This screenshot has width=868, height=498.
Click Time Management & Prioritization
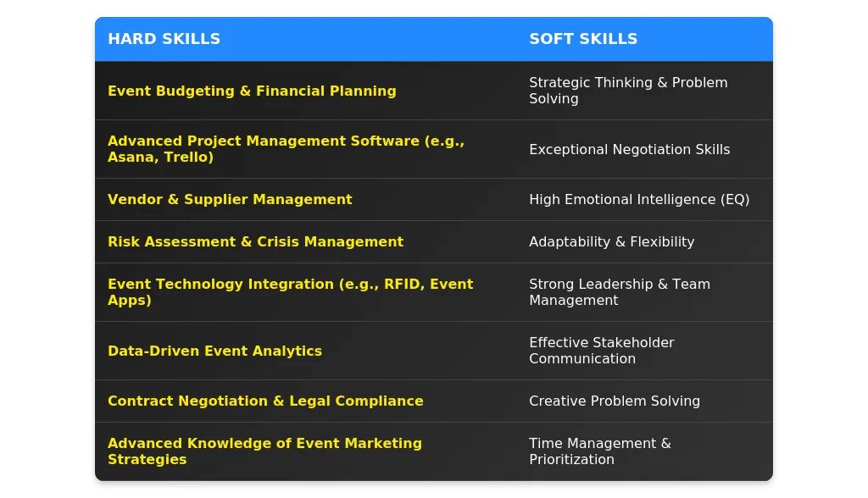(600, 451)
